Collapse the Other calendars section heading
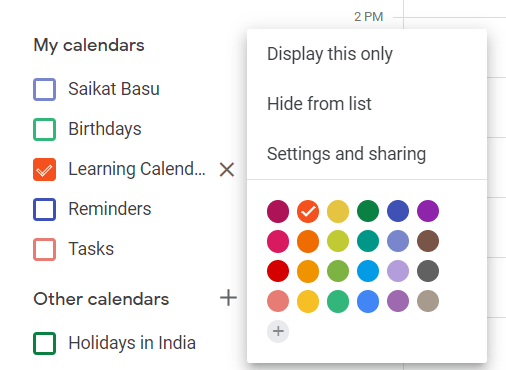The height and width of the screenshot is (370, 506). point(101,299)
